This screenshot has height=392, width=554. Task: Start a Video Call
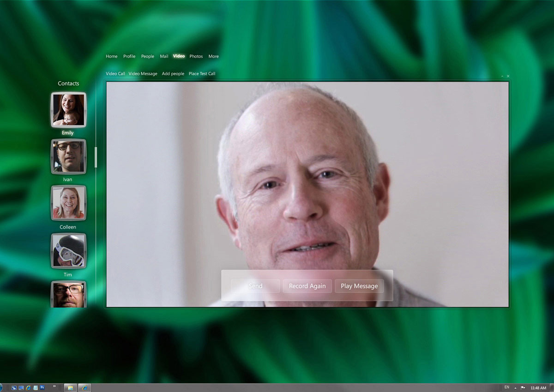tap(115, 74)
